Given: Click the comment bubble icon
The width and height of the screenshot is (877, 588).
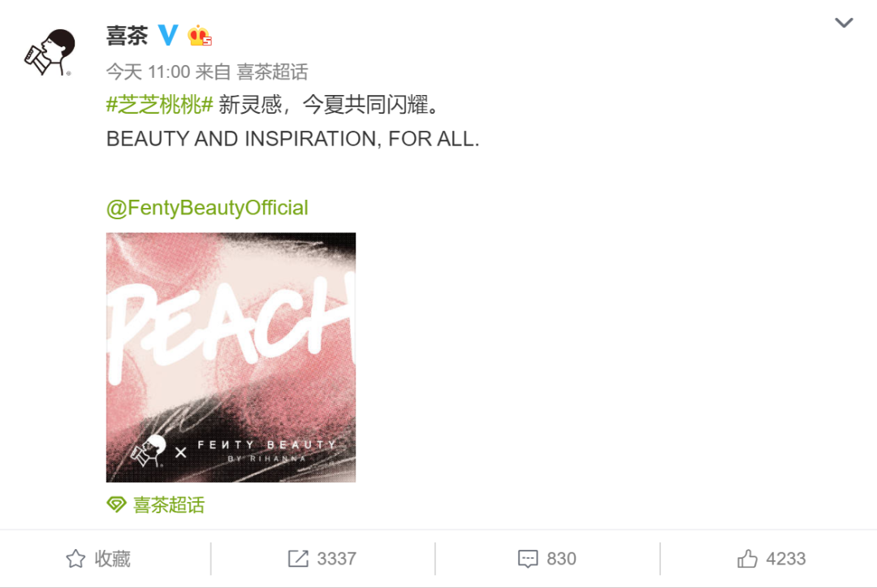Looking at the screenshot, I should click(528, 559).
